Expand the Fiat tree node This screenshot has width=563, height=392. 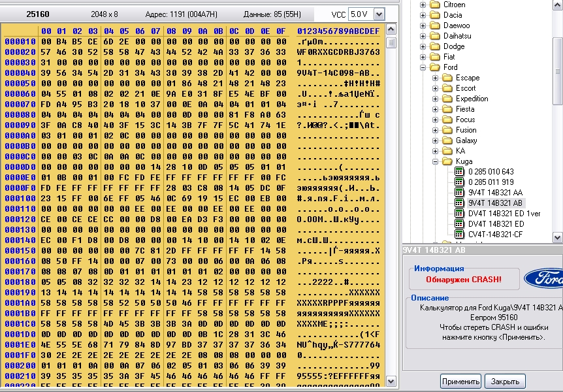point(423,57)
